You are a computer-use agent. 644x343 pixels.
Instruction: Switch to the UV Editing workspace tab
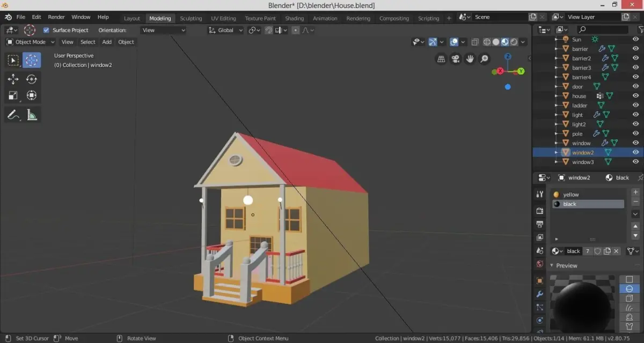pos(223,18)
